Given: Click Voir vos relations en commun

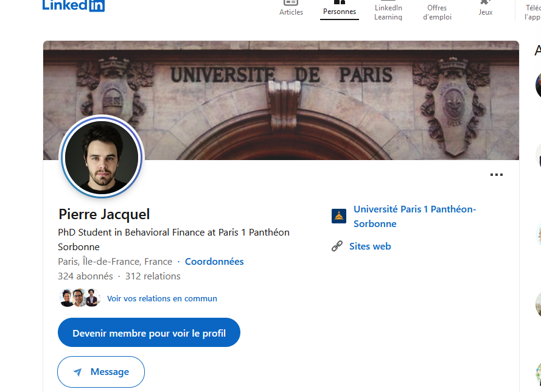Looking at the screenshot, I should coord(162,298).
